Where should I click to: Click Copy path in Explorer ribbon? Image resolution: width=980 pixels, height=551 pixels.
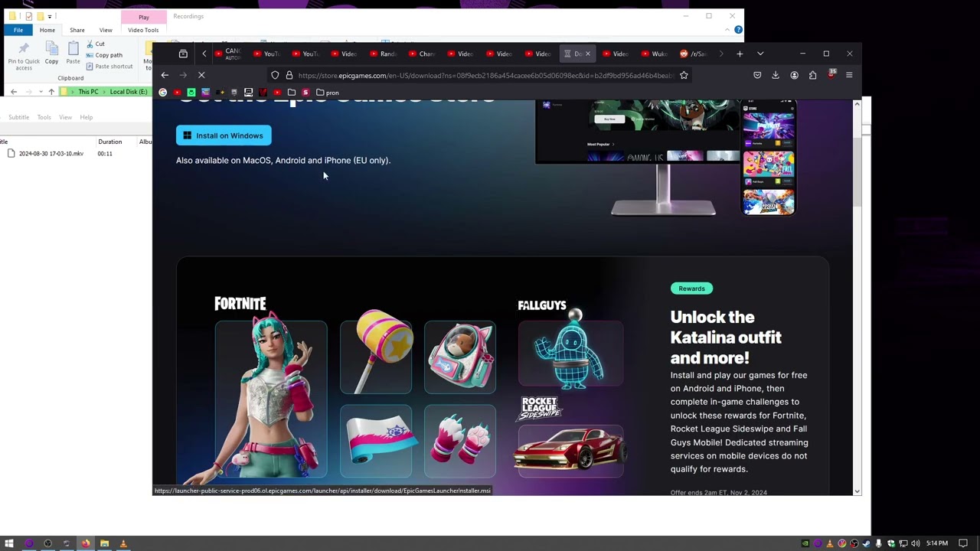(103, 55)
